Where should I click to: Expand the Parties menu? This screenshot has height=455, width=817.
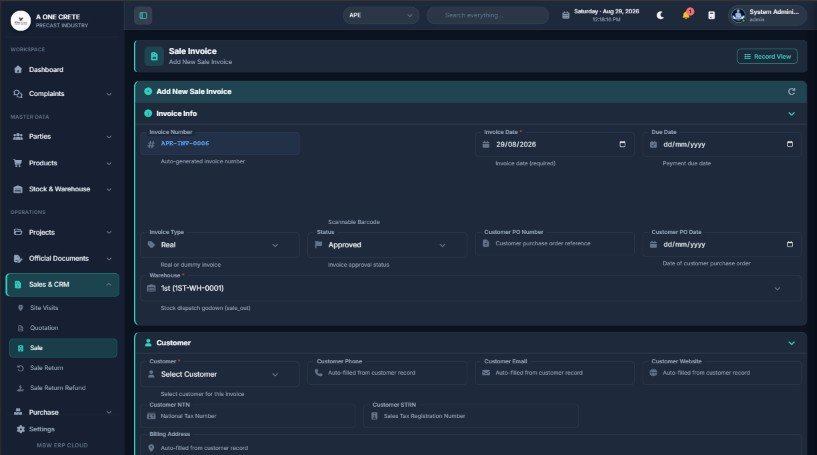point(63,137)
